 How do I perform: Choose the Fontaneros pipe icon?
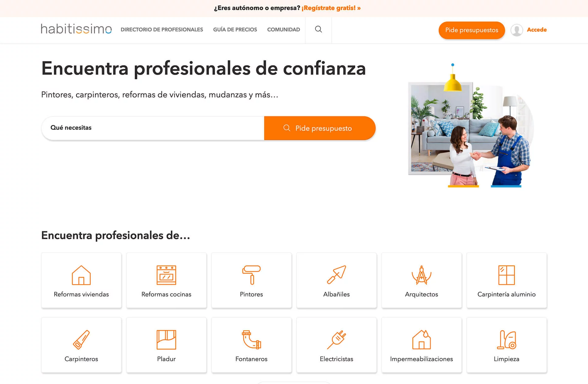pyautogui.click(x=251, y=340)
